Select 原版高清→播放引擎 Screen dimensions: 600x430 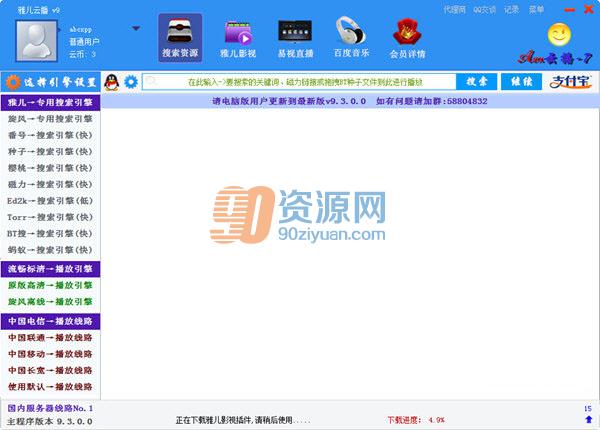click(x=51, y=285)
